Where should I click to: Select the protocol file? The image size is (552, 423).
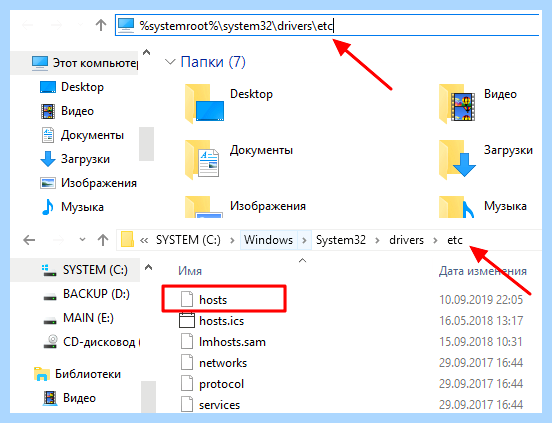tap(221, 384)
